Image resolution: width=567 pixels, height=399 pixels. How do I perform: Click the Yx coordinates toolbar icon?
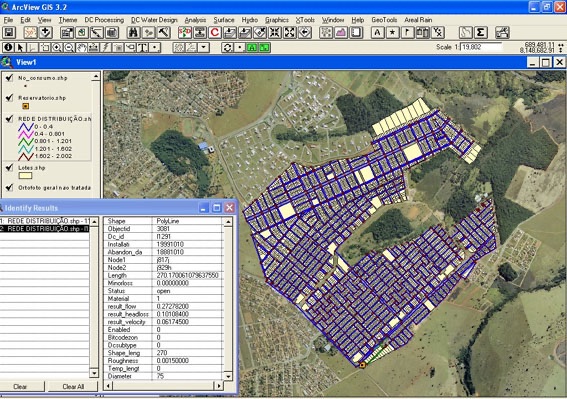[438, 33]
